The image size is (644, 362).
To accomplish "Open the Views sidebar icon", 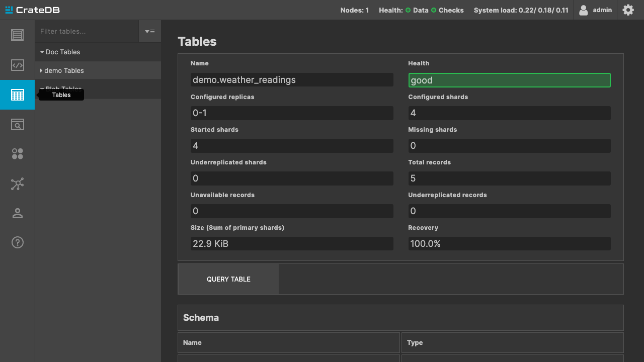I will pos(17,124).
